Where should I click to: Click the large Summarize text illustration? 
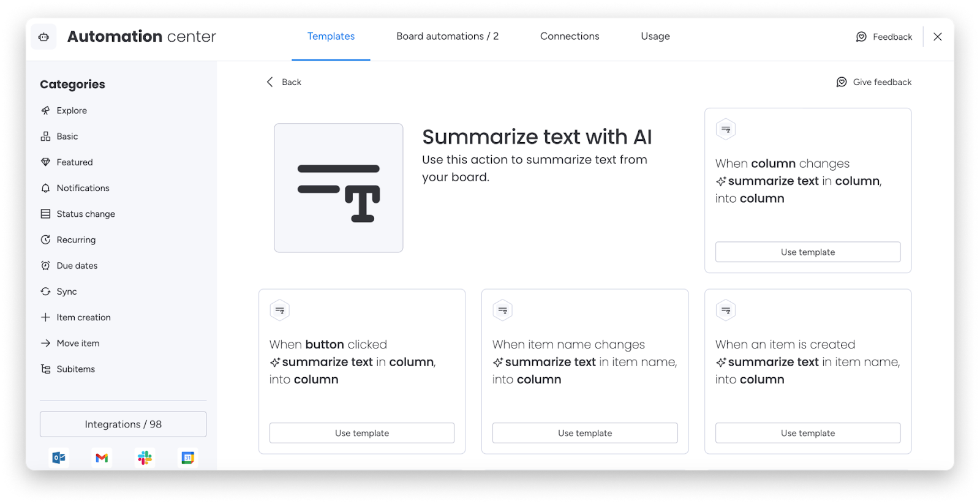click(339, 188)
